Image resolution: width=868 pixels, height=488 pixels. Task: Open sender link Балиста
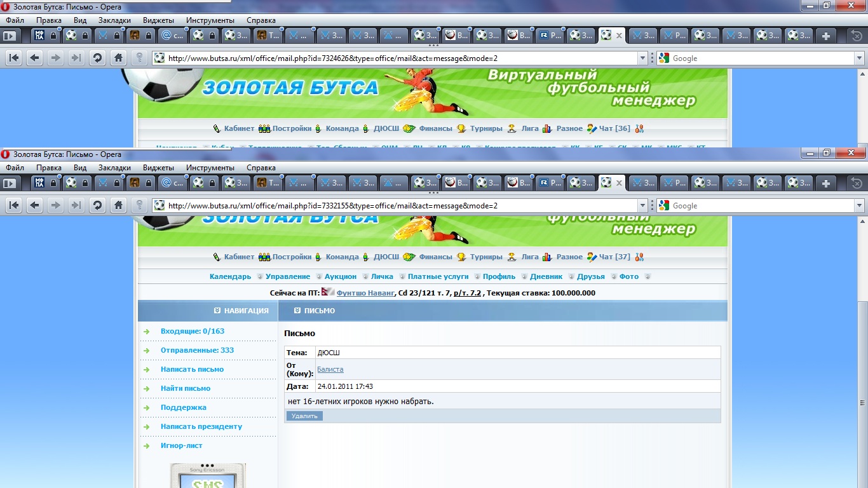tap(330, 369)
